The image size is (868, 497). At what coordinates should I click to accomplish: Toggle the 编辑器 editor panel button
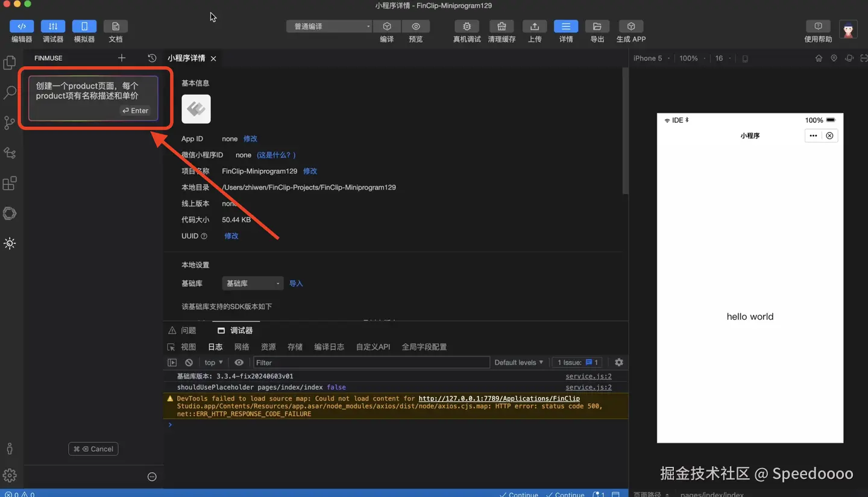pyautogui.click(x=22, y=27)
